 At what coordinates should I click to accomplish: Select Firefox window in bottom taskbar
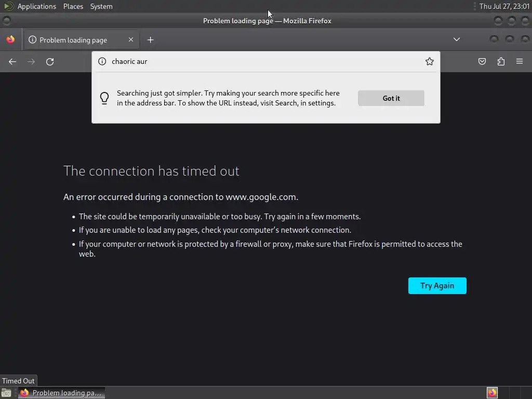tap(62, 393)
